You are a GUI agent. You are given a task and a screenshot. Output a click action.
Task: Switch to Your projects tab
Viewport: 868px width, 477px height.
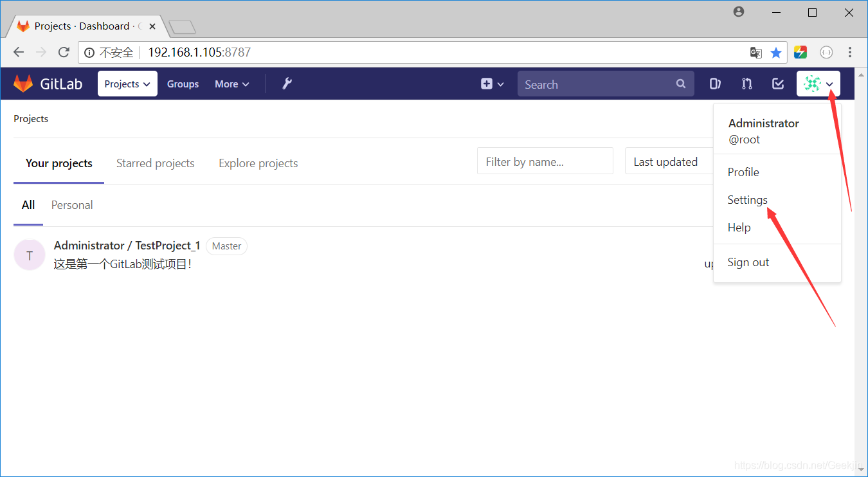pos(59,163)
